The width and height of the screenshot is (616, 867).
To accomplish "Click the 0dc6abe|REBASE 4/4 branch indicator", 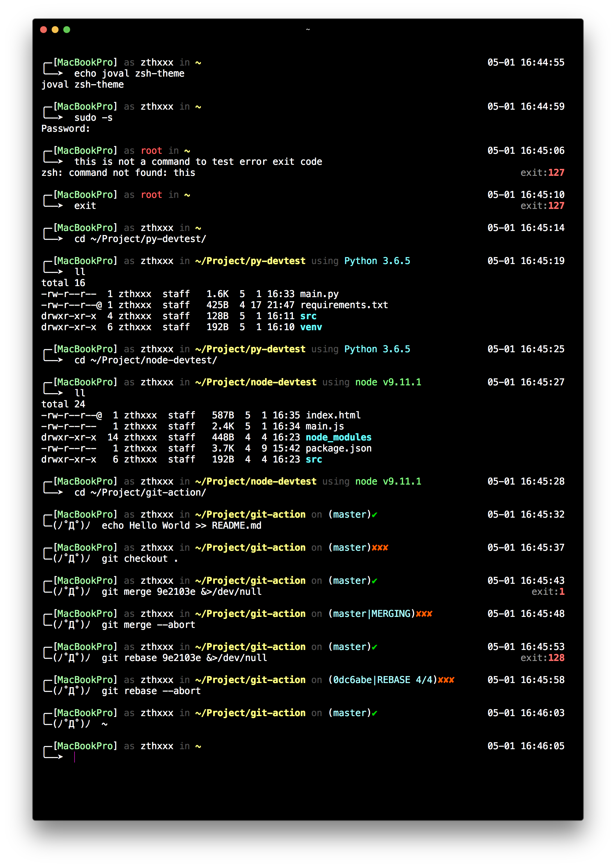I will (x=383, y=680).
